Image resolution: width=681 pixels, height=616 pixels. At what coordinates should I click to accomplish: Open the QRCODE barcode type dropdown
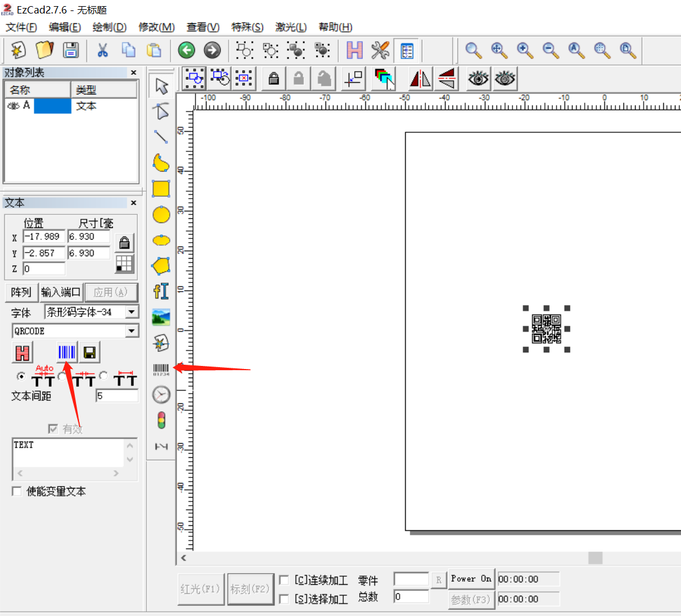[132, 331]
